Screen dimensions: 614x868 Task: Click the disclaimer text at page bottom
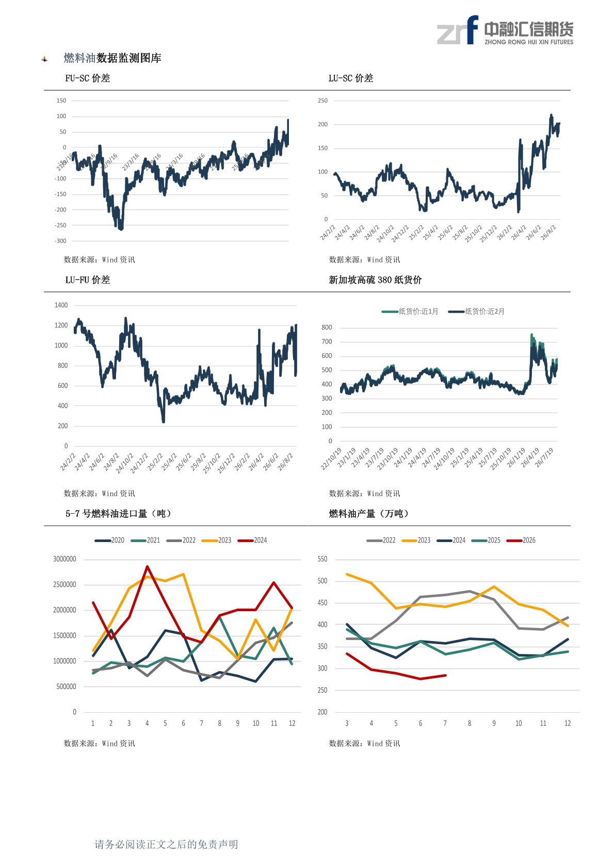(166, 844)
